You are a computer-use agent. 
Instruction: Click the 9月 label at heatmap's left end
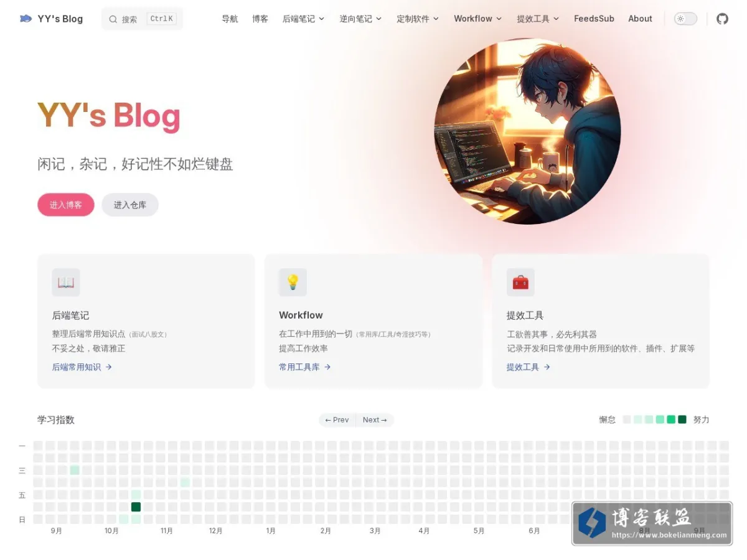click(x=57, y=531)
